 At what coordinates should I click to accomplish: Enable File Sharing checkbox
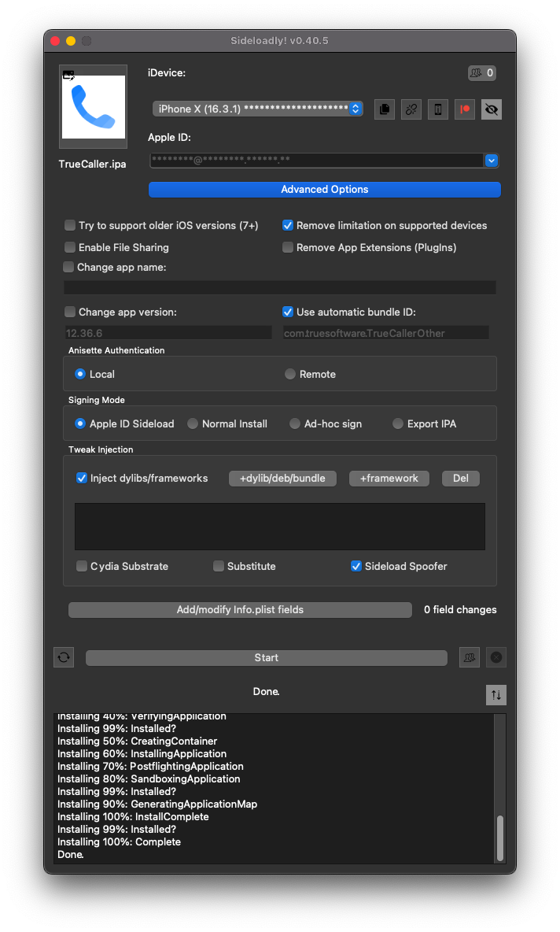pyautogui.click(x=70, y=247)
